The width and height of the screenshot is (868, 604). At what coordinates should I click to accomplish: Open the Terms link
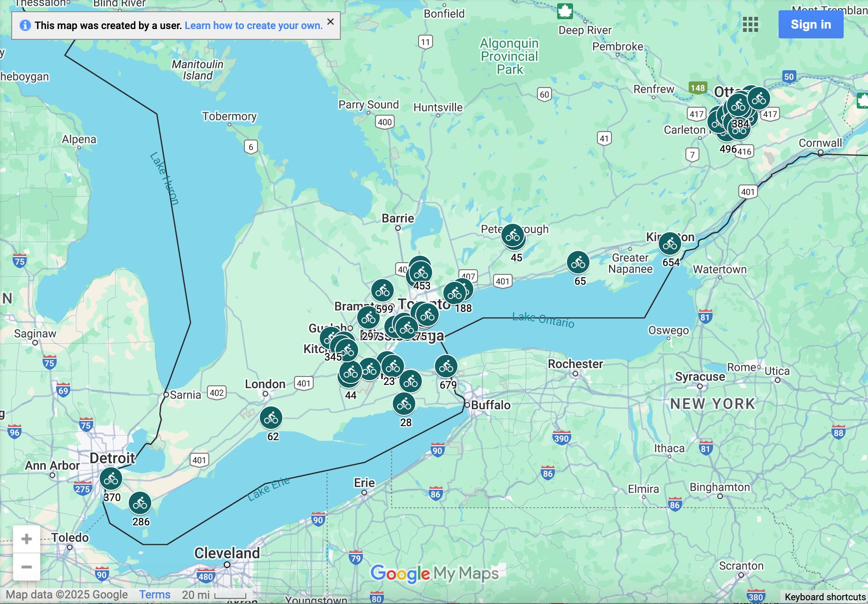tap(154, 595)
